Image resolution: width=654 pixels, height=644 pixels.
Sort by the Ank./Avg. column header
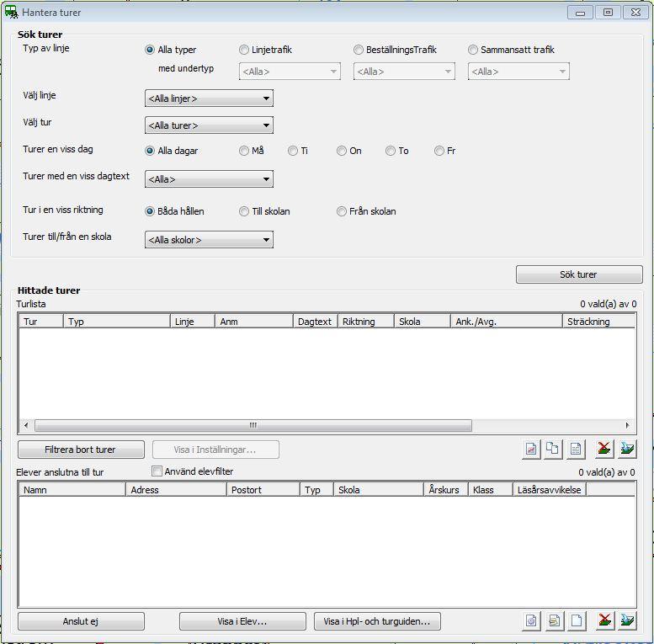(x=507, y=322)
